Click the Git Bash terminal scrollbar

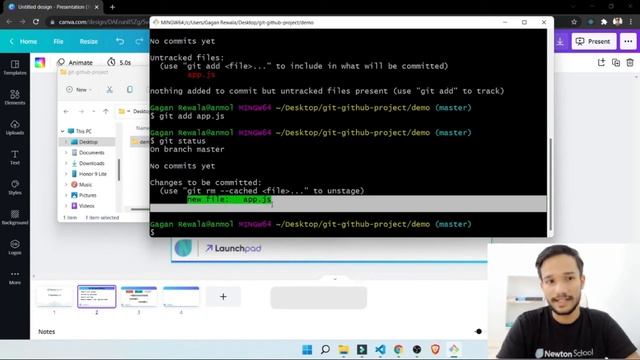(550, 185)
